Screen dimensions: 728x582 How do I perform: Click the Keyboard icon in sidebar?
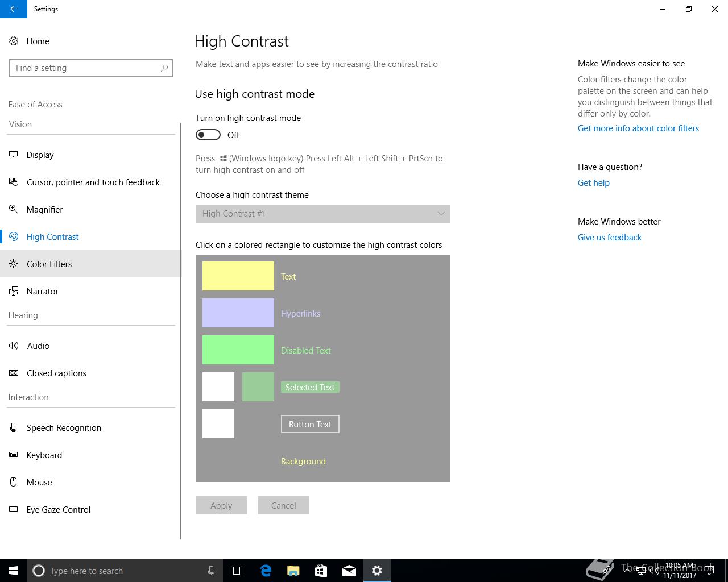point(14,455)
